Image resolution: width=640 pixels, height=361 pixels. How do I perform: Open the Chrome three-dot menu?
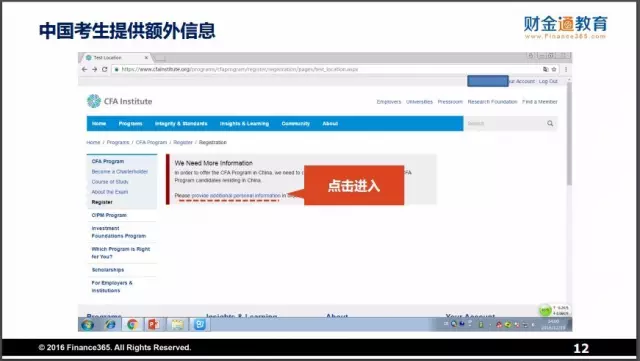click(x=566, y=69)
